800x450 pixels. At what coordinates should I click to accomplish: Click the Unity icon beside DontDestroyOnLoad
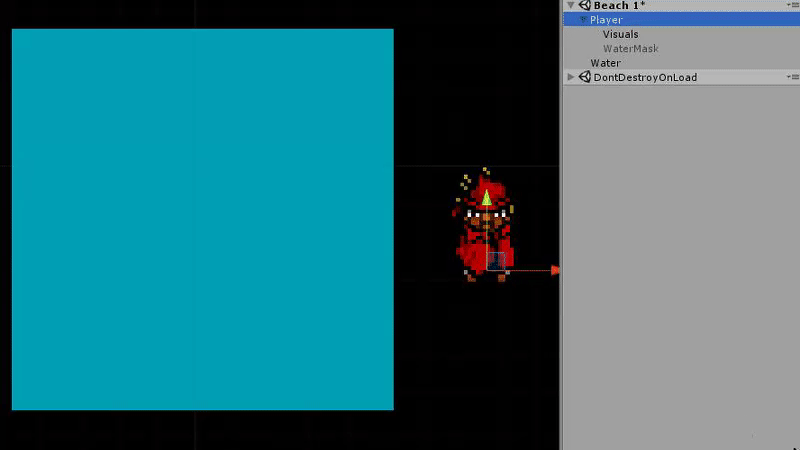pyautogui.click(x=585, y=77)
